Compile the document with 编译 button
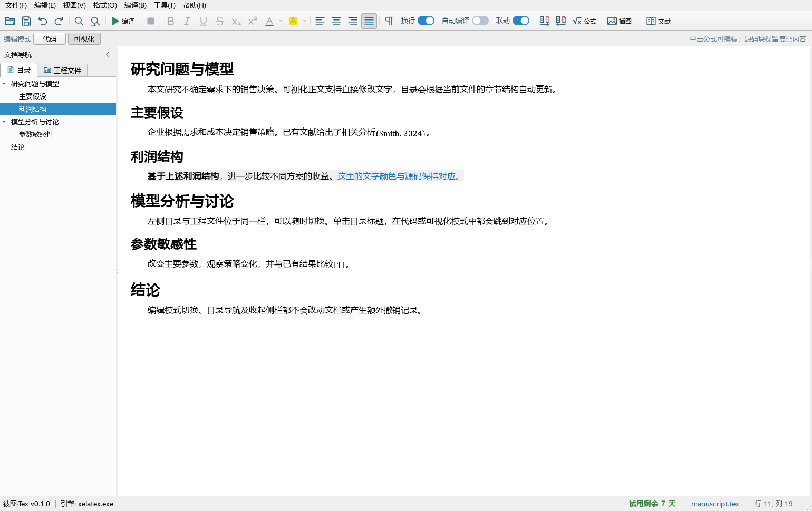 click(x=123, y=21)
